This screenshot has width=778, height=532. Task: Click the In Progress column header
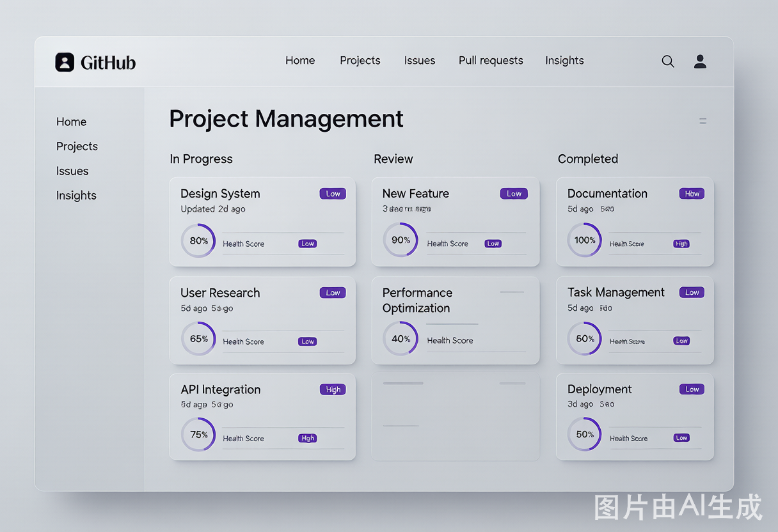click(201, 159)
